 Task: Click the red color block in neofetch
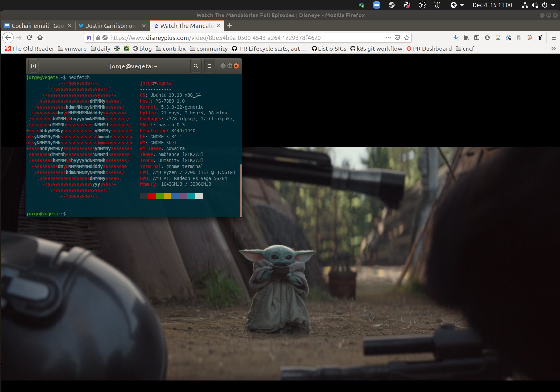click(x=152, y=196)
